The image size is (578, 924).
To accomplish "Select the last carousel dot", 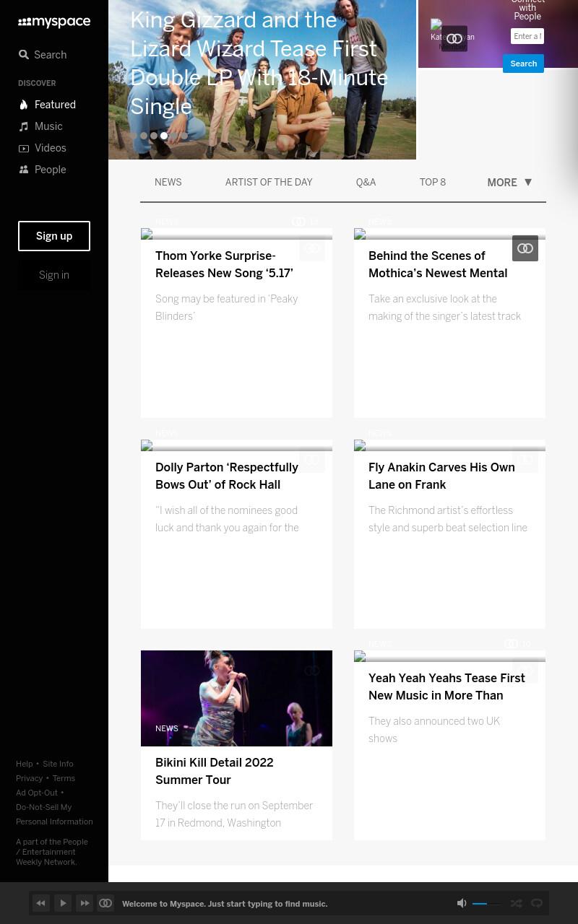I will click(184, 136).
